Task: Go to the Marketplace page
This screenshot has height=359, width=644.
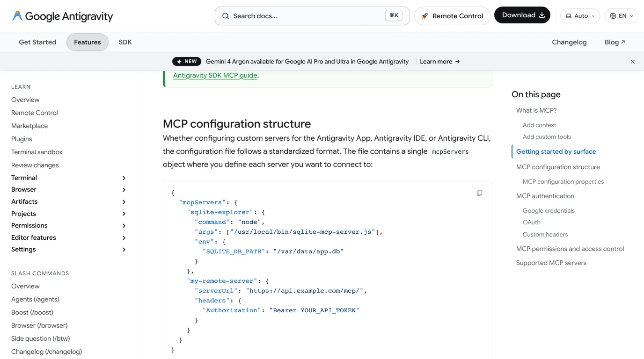Action: click(x=29, y=126)
